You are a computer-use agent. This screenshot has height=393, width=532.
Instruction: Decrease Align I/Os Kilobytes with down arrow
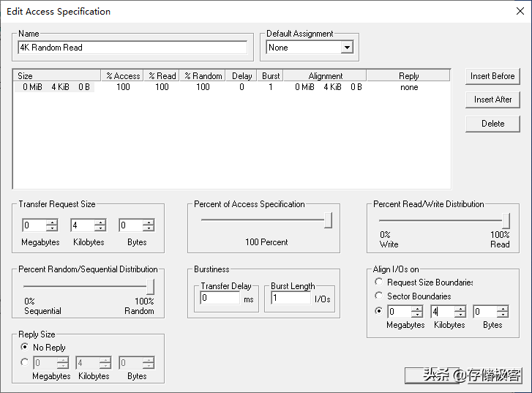(460, 315)
